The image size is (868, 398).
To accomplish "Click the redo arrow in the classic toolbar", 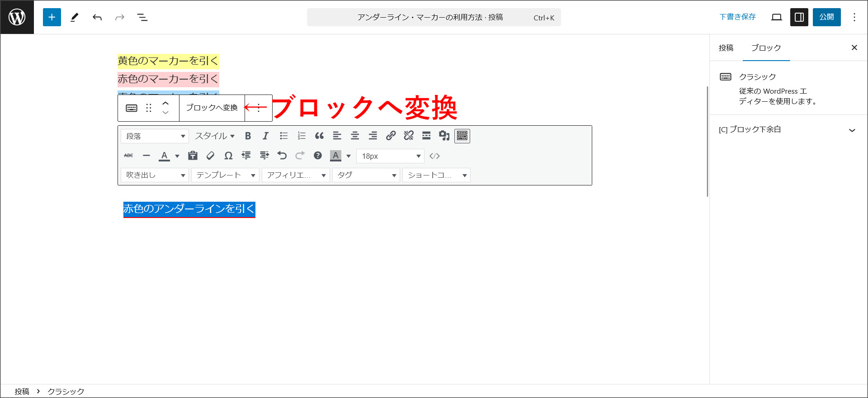I will click(x=300, y=156).
